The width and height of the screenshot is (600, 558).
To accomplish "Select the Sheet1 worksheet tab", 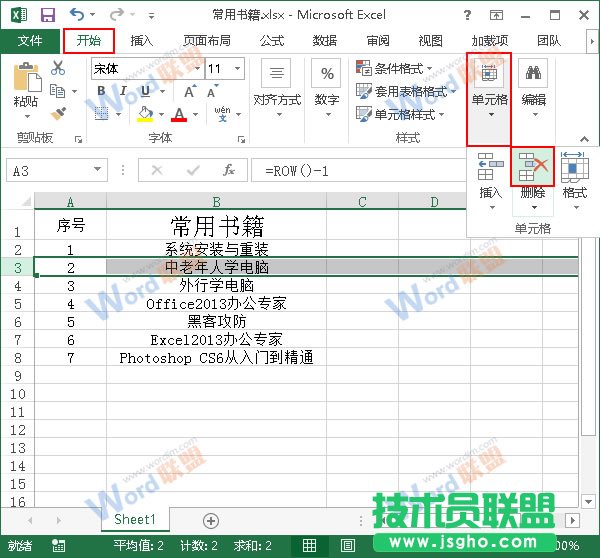I will click(x=135, y=520).
